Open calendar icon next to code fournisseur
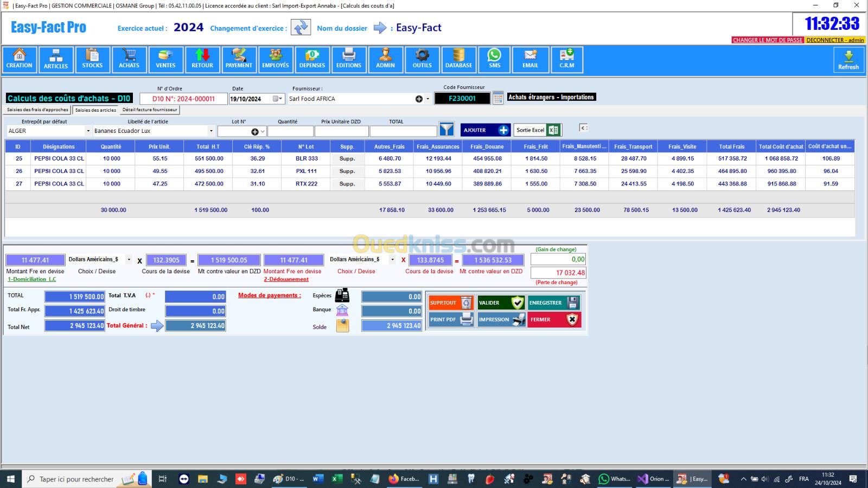The height and width of the screenshot is (488, 868). click(x=498, y=98)
